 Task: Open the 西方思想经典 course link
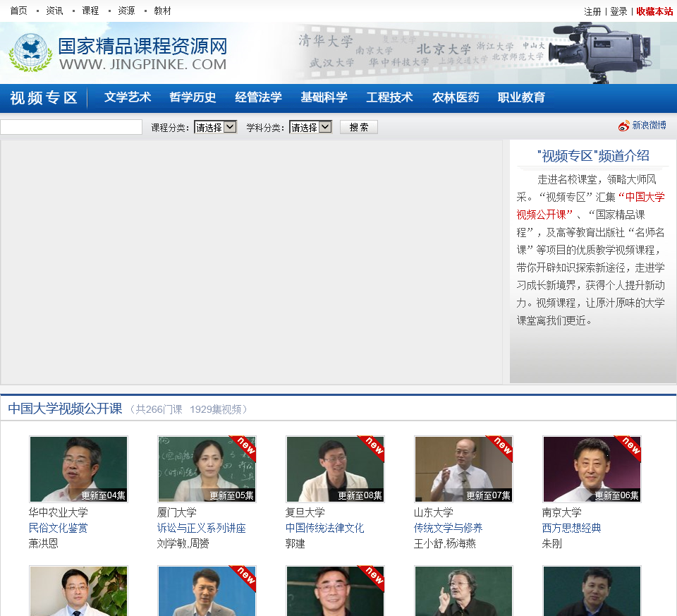tap(572, 528)
